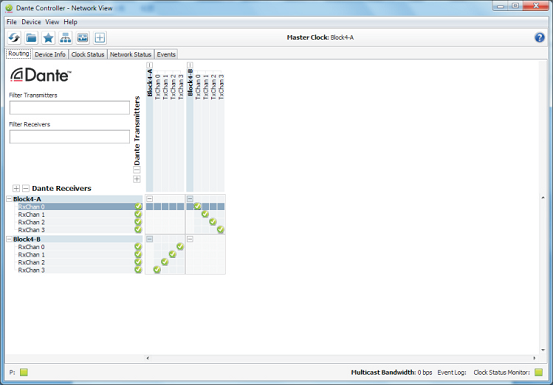
Task: Collapse all Dante Transmitters with minus button
Action: tap(137, 170)
